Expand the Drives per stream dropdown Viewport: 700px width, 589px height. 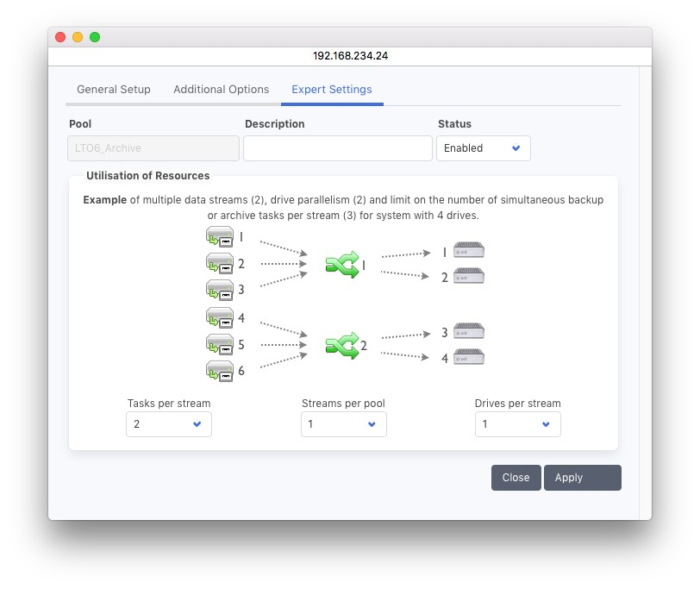coord(517,424)
